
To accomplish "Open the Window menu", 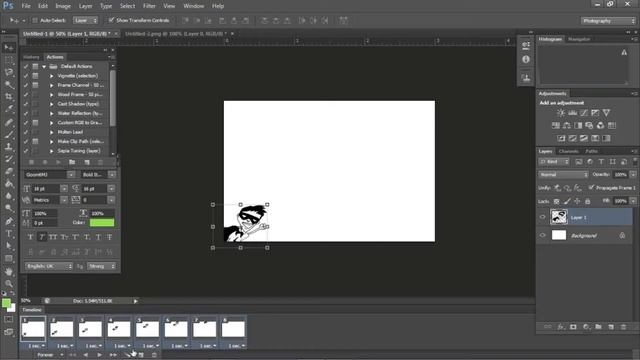I will click(193, 6).
